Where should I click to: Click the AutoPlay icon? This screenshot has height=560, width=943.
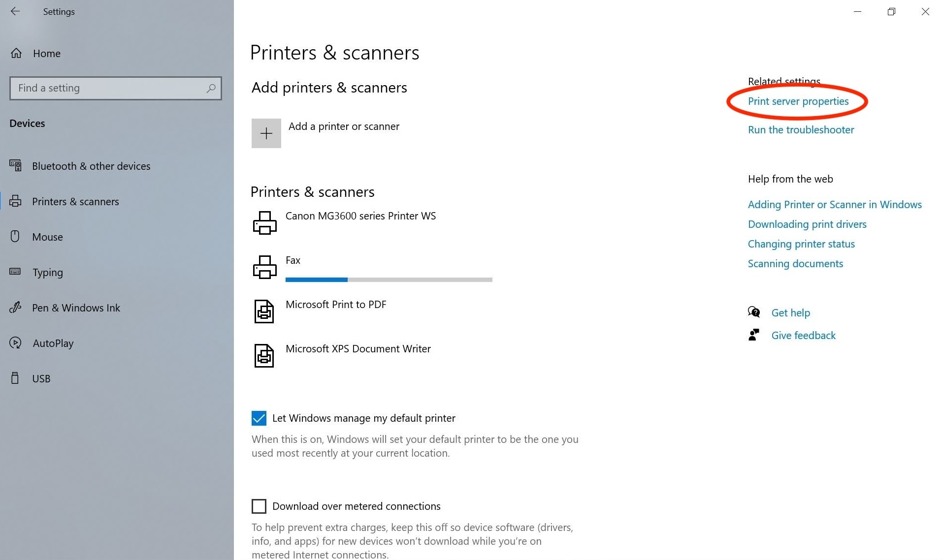(15, 342)
